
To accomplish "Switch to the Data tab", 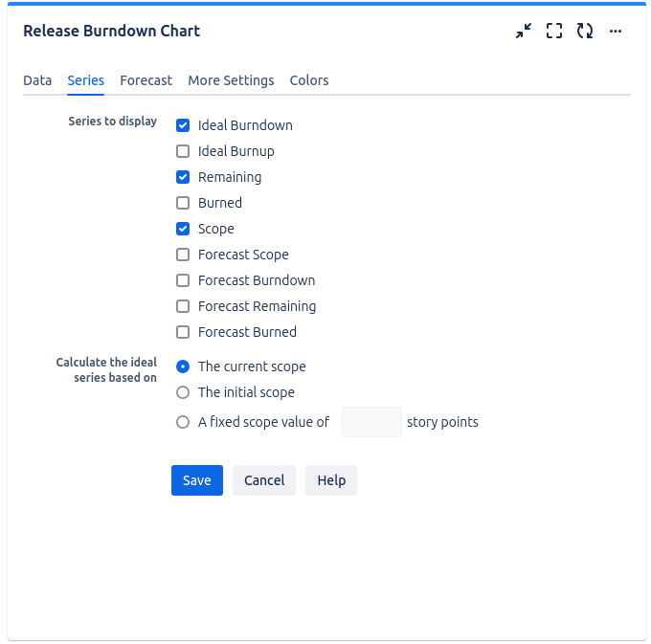I will (37, 80).
